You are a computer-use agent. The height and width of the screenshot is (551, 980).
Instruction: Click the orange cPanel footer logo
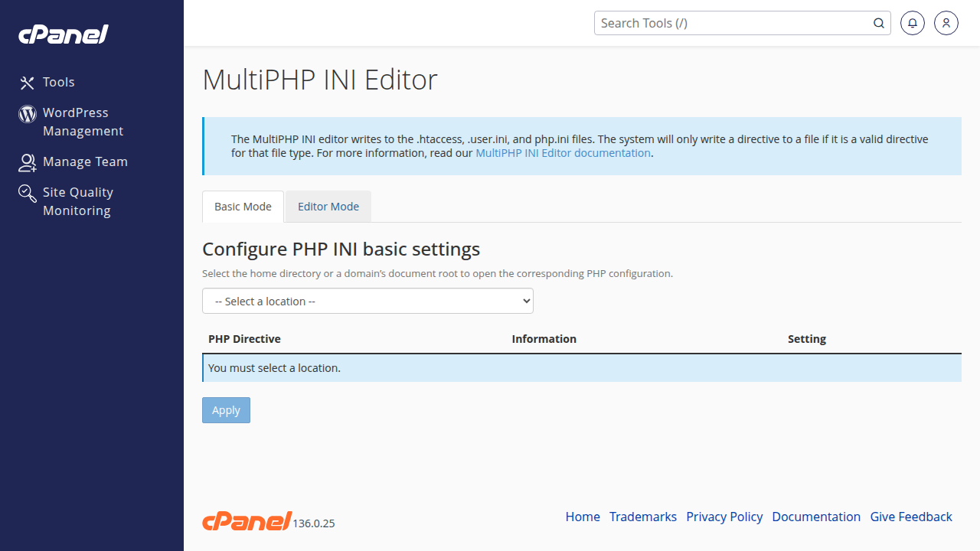[x=247, y=520]
